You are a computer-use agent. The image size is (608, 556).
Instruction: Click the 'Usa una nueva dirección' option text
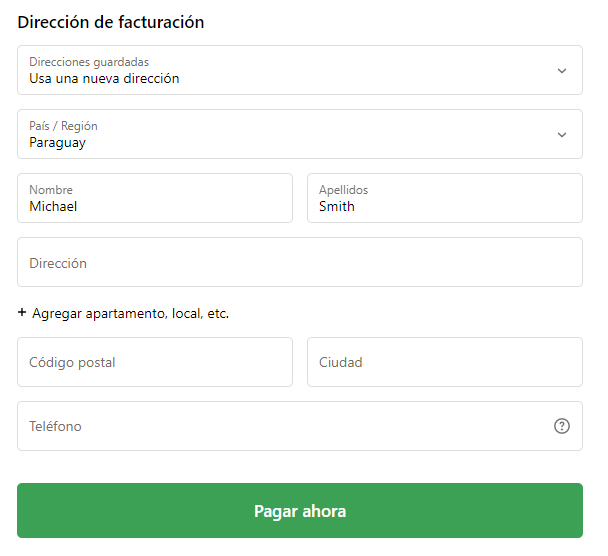point(104,78)
